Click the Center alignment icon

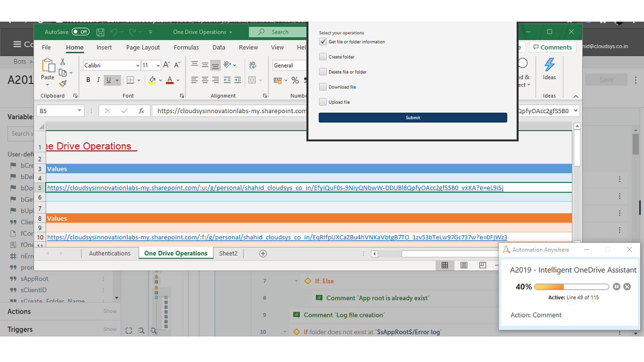tap(205, 80)
